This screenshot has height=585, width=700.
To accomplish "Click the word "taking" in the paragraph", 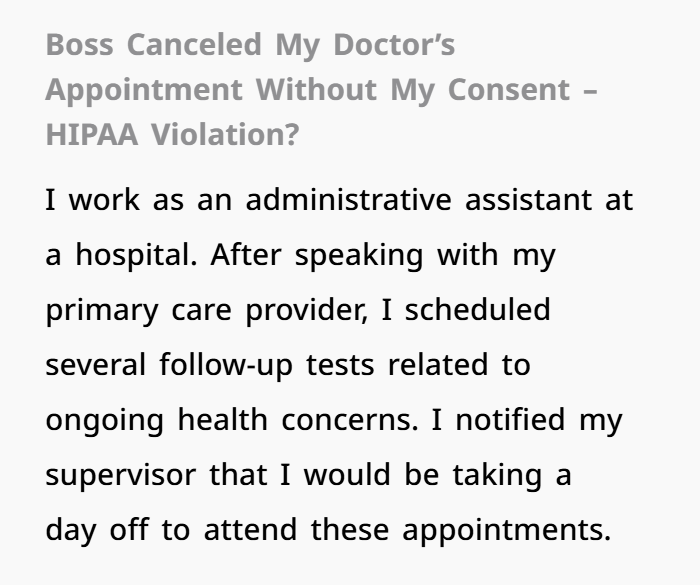I will click(497, 476).
